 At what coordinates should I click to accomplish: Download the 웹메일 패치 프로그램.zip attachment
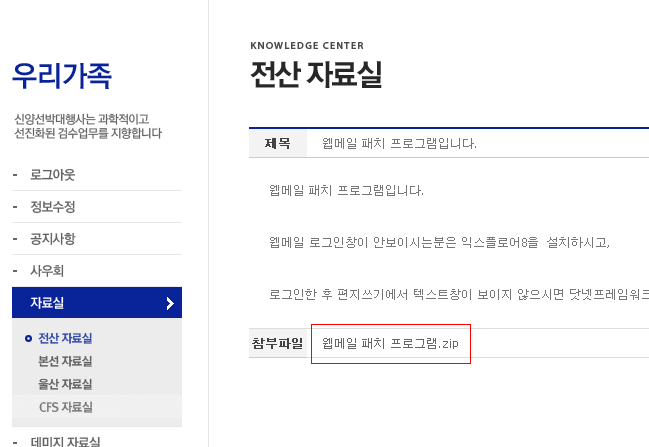click(x=390, y=344)
